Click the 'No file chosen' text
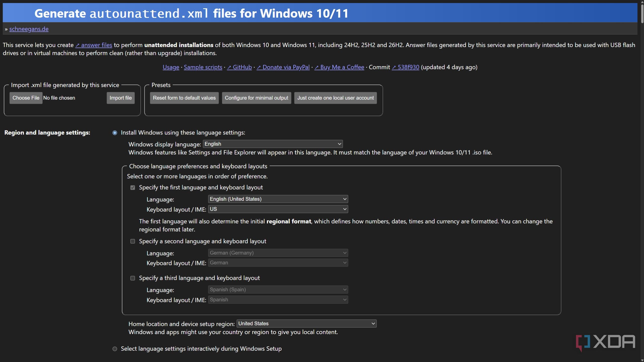The height and width of the screenshot is (362, 644). (59, 98)
